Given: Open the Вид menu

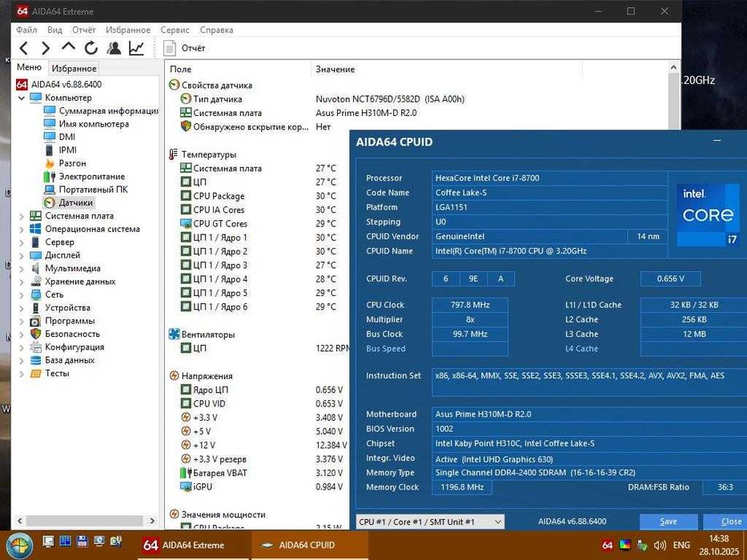Looking at the screenshot, I should click(x=54, y=30).
